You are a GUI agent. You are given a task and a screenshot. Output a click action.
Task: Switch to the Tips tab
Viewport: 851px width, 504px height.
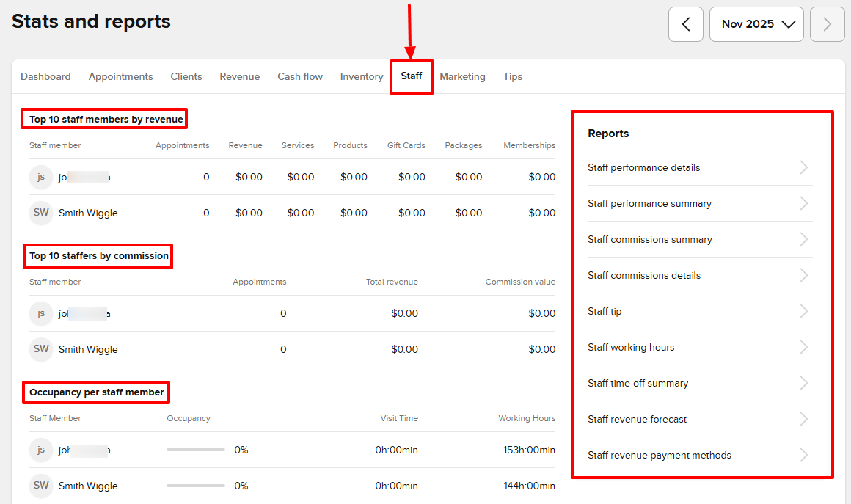point(512,76)
